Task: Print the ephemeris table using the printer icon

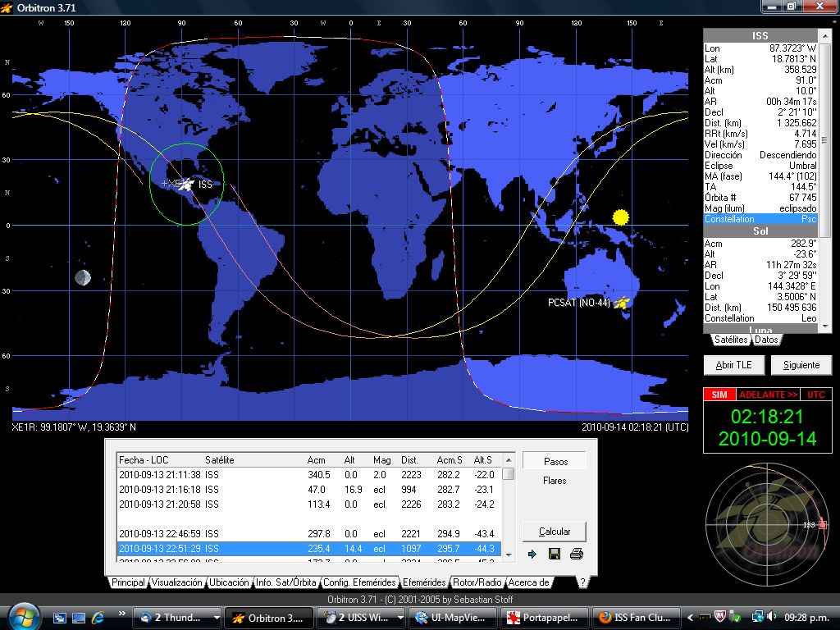Action: [x=577, y=554]
